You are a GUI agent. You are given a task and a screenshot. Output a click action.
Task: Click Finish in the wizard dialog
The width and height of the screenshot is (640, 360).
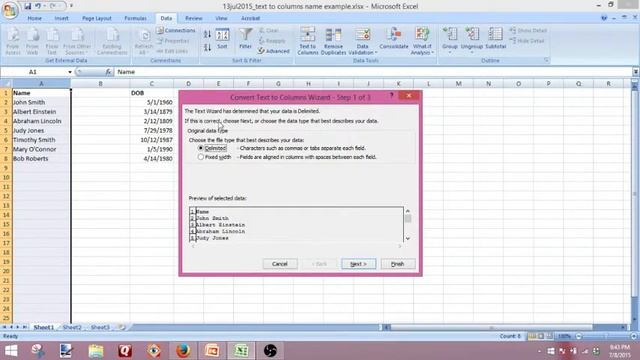pyautogui.click(x=398, y=264)
